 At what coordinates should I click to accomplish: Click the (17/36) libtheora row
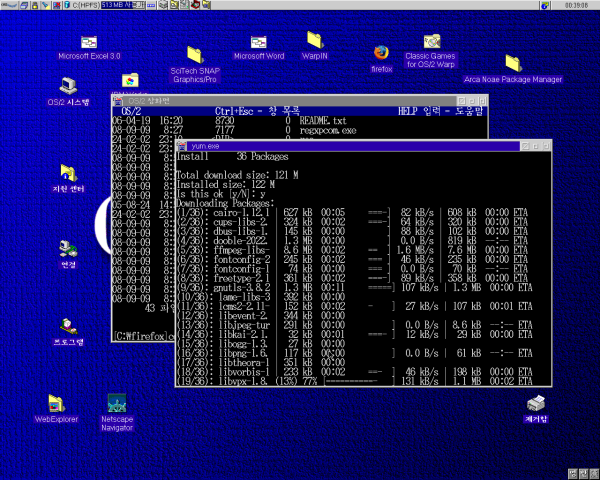[261, 362]
